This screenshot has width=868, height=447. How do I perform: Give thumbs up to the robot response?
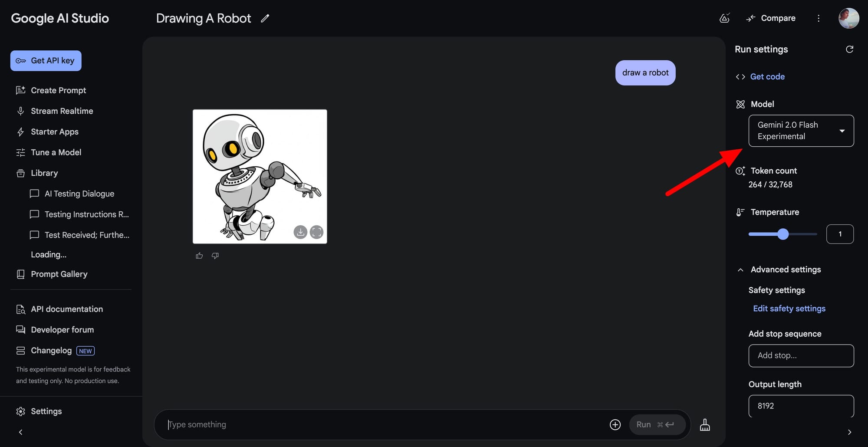coord(199,256)
